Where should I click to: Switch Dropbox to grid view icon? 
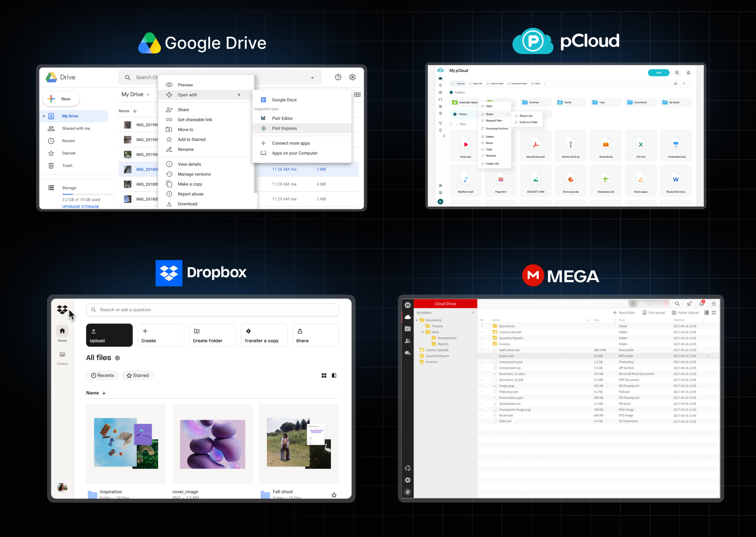click(324, 376)
